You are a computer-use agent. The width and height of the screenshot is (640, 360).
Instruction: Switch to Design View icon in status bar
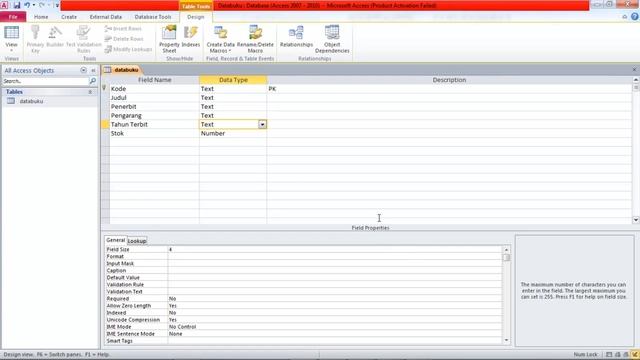(x=635, y=355)
